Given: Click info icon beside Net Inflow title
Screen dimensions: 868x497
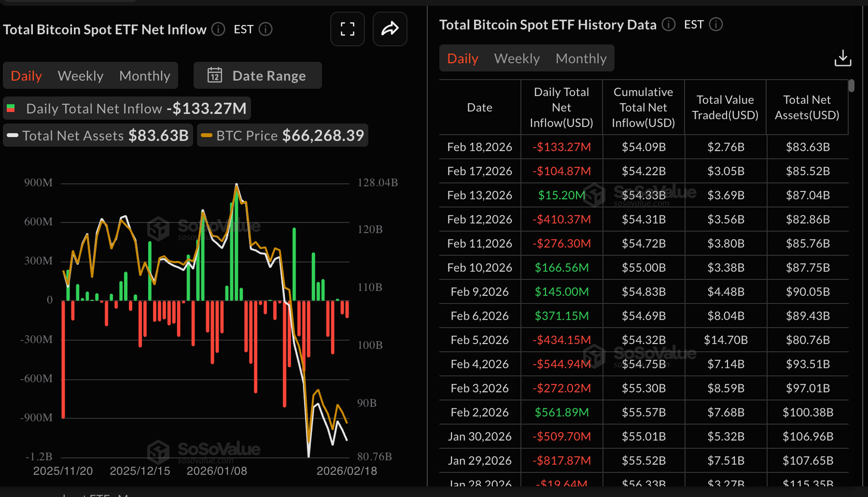Looking at the screenshot, I should [x=218, y=29].
